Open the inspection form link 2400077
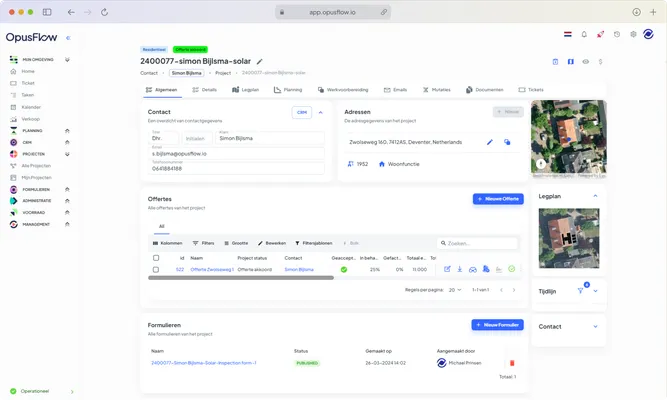Image resolution: width=667 pixels, height=400 pixels. (204, 363)
